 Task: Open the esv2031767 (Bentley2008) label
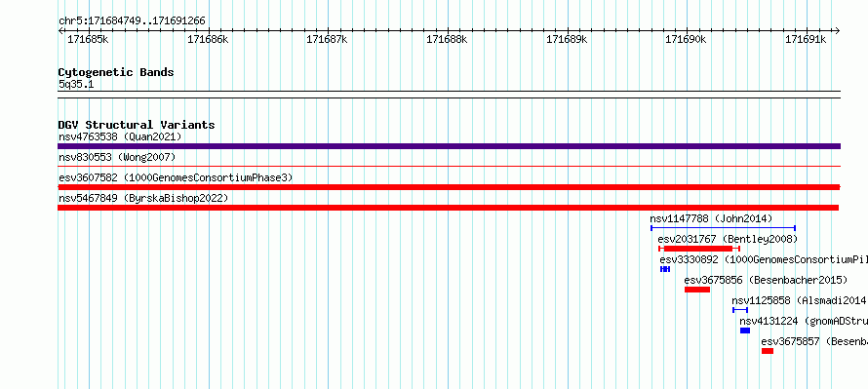tap(728, 239)
